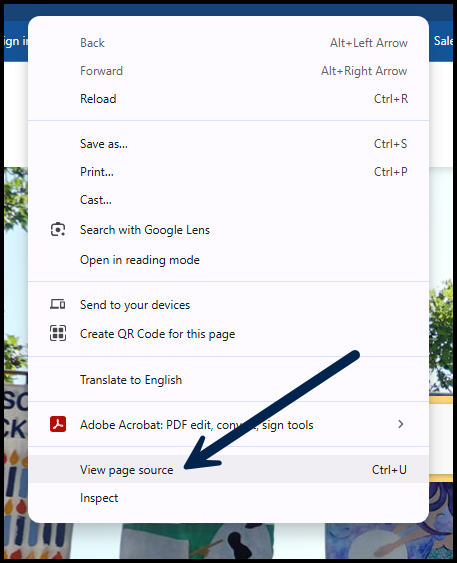Select View page source
457x563 pixels.
click(228, 470)
